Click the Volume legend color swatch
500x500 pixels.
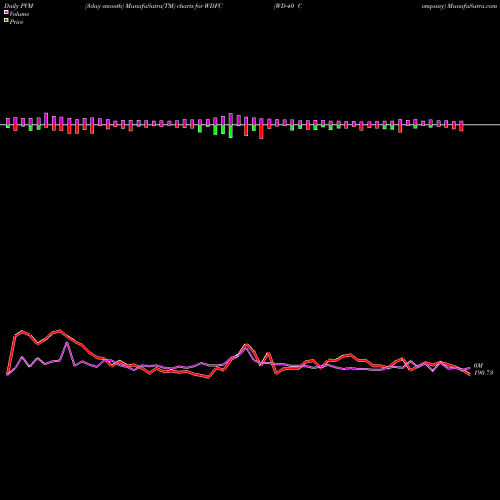point(6,13)
